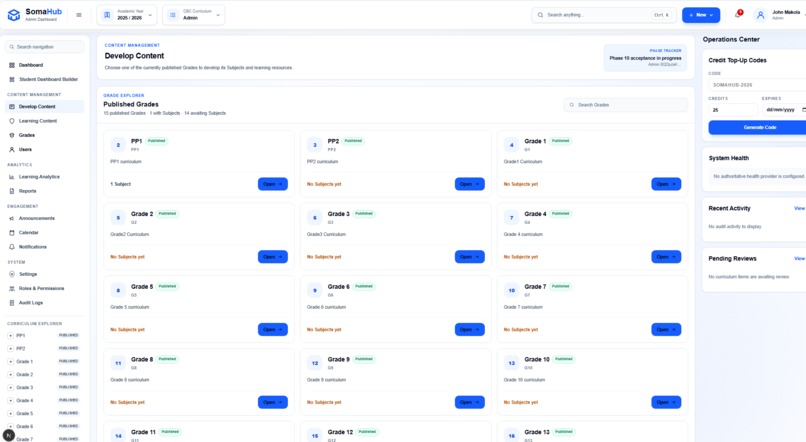
Task: Open the New button dropdown
Action: [701, 15]
